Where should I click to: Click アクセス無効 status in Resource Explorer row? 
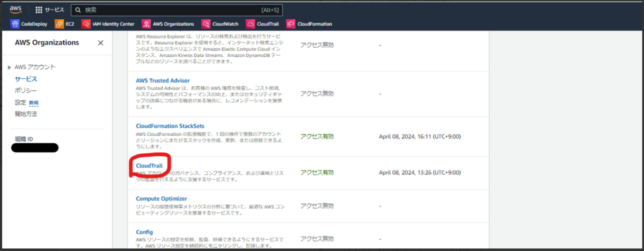317,45
